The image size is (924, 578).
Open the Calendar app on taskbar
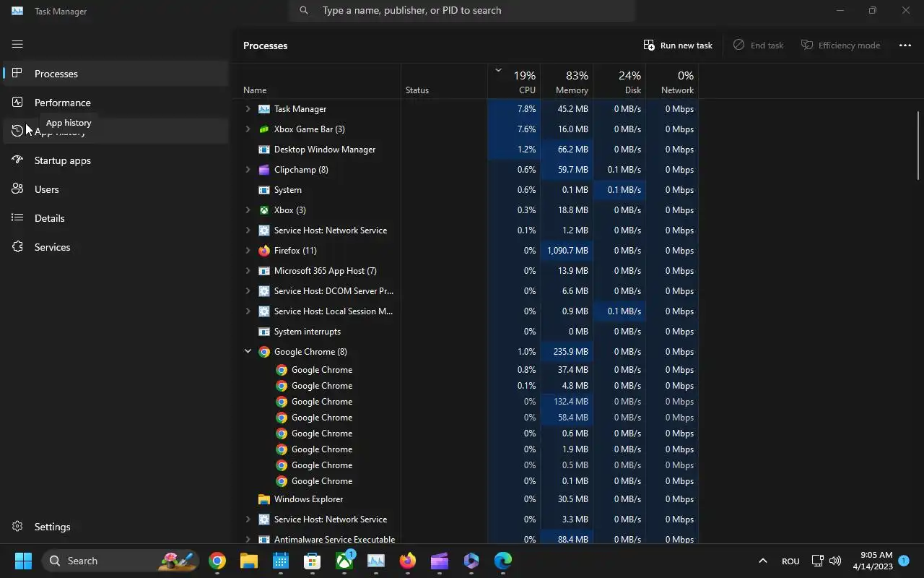(281, 561)
